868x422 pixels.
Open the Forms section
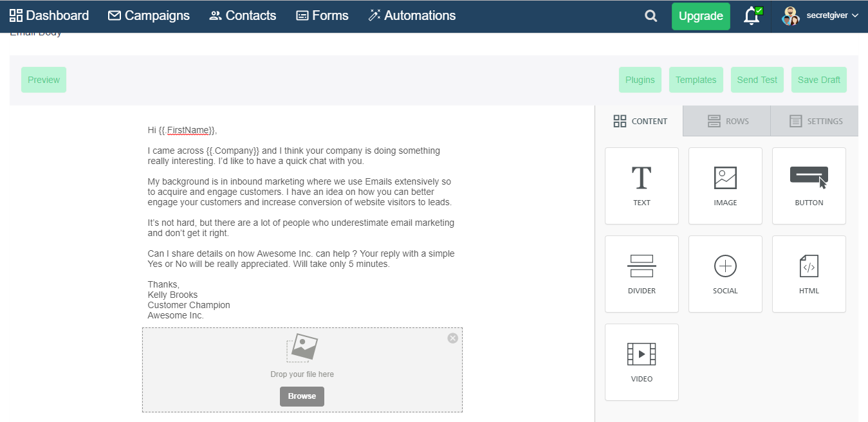click(322, 15)
